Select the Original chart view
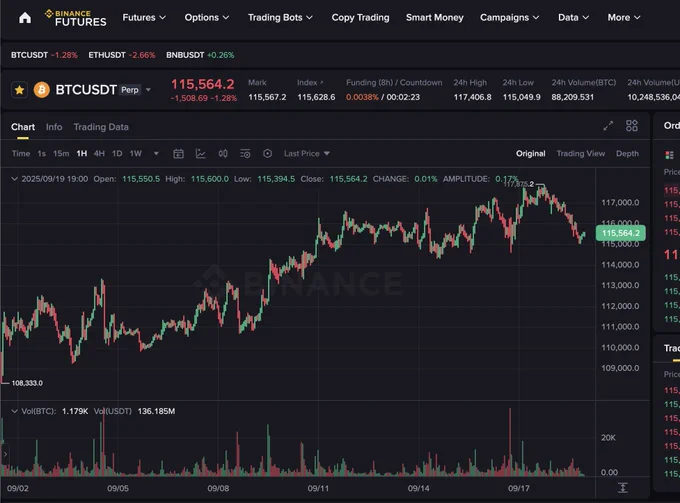 click(x=530, y=154)
